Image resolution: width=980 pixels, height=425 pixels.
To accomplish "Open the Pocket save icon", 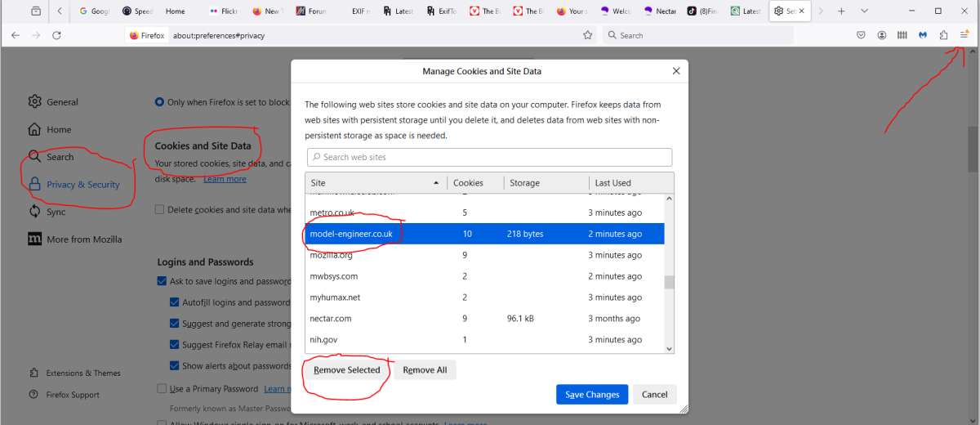I will pos(861,35).
